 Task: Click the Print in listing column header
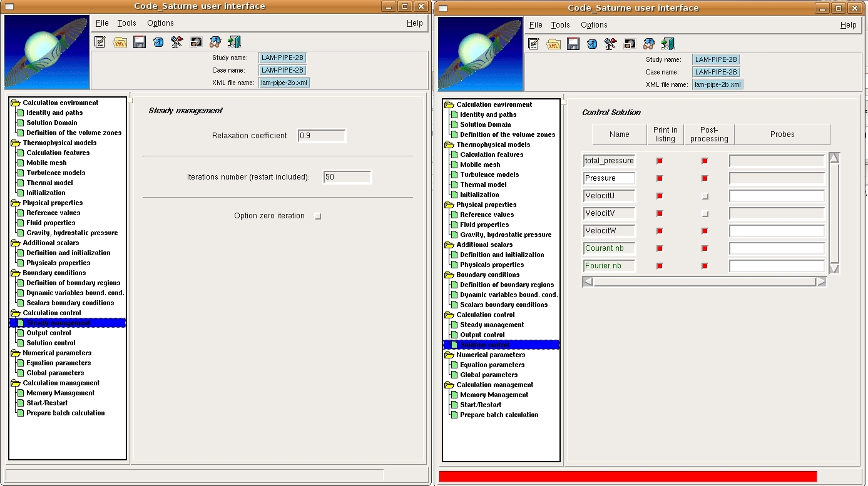pyautogui.click(x=665, y=134)
